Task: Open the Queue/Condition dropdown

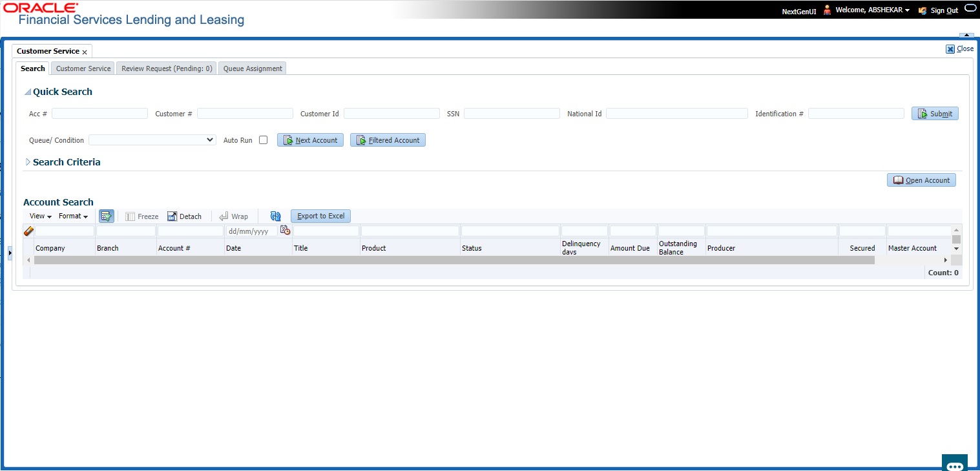Action: click(x=152, y=140)
